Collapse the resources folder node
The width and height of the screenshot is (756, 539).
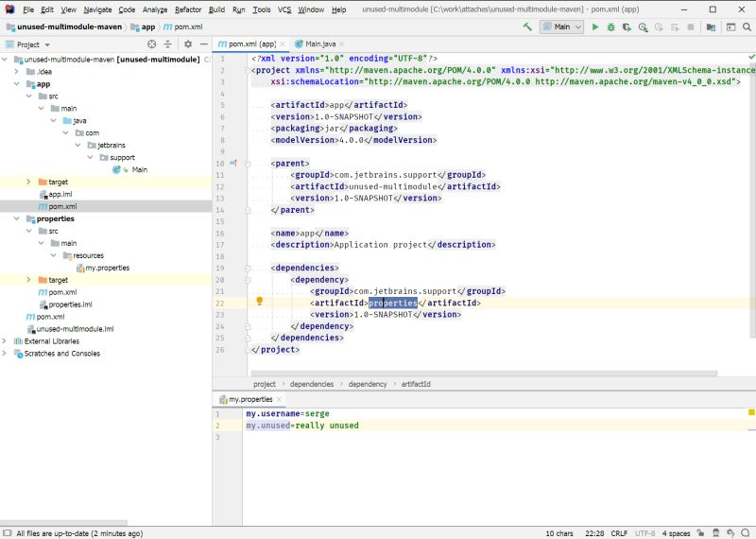point(54,255)
